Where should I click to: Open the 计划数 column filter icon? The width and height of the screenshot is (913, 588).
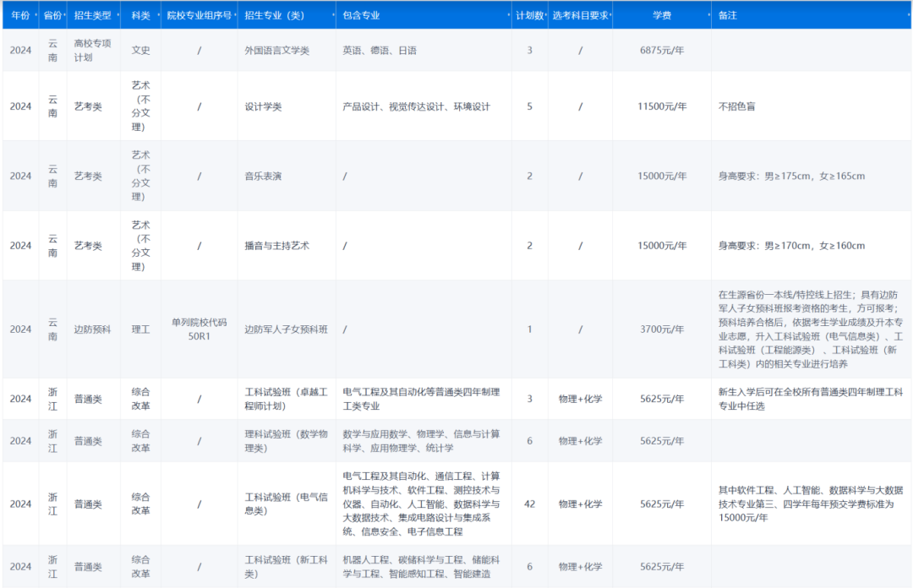coord(544,15)
